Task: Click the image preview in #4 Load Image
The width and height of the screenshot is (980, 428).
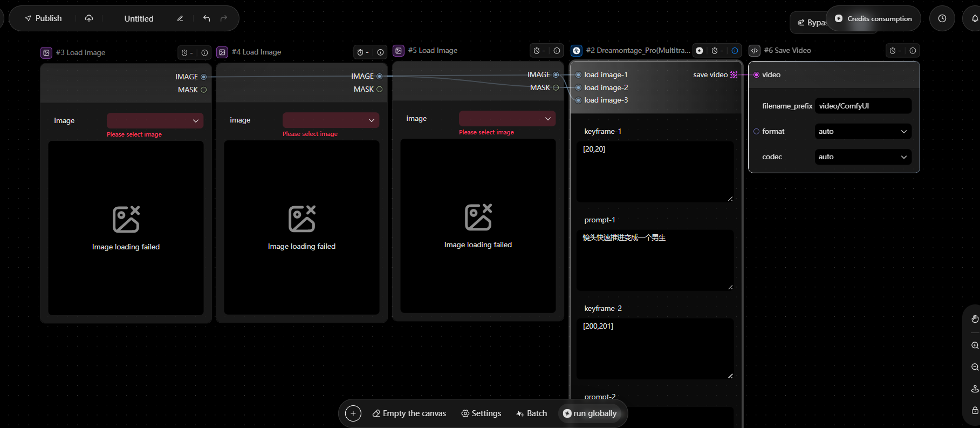Action: click(x=302, y=227)
